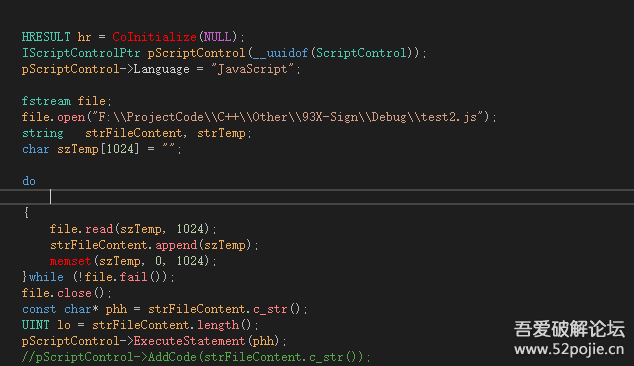This screenshot has height=366, width=634.
Task: Click the Language property name
Action: [x=161, y=69]
